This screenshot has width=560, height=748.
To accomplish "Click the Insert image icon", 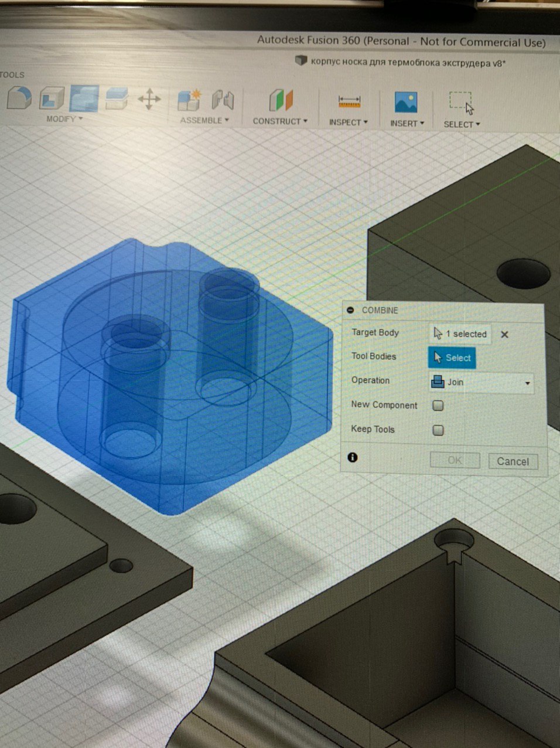I will point(405,102).
